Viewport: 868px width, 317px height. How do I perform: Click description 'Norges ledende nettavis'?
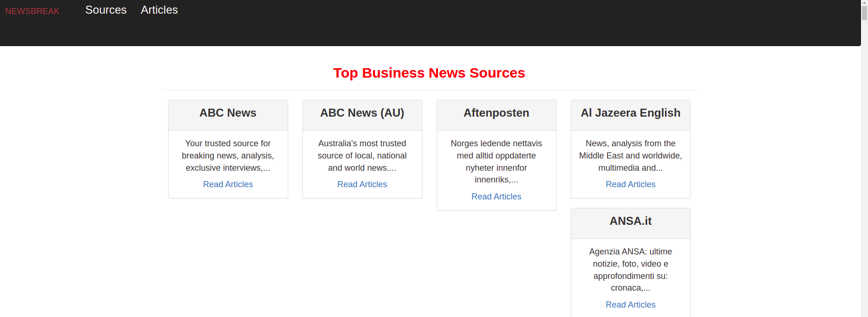click(x=496, y=162)
